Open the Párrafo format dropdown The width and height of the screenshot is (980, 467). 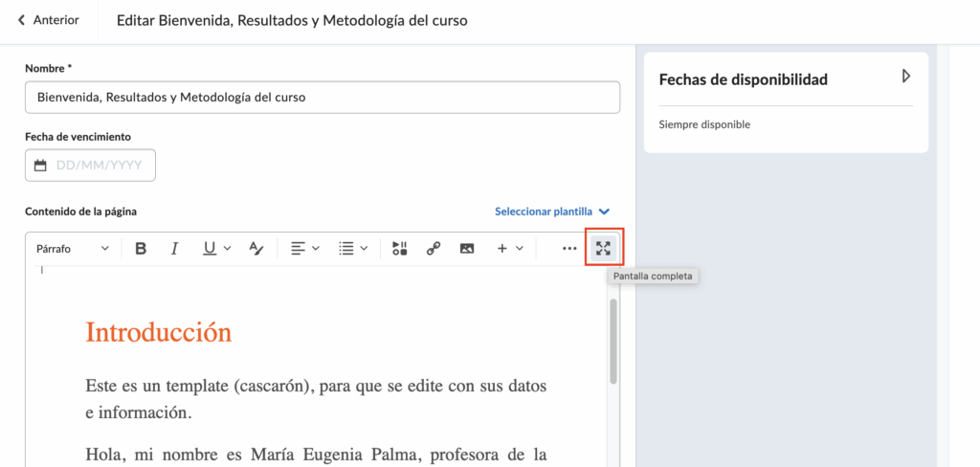pos(73,249)
